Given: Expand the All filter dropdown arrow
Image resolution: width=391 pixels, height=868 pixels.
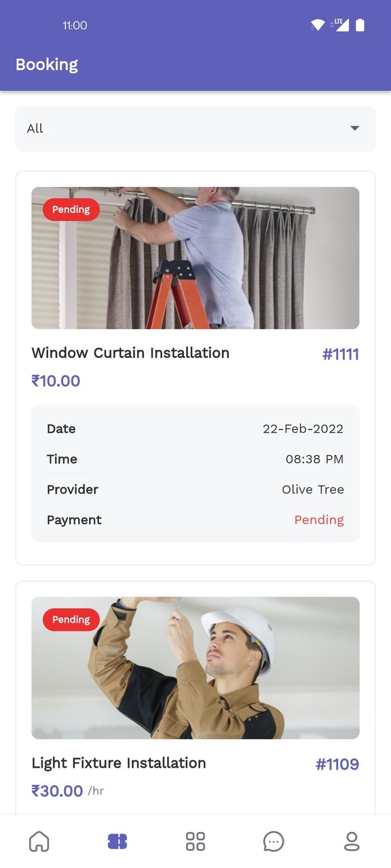Looking at the screenshot, I should click(x=354, y=128).
